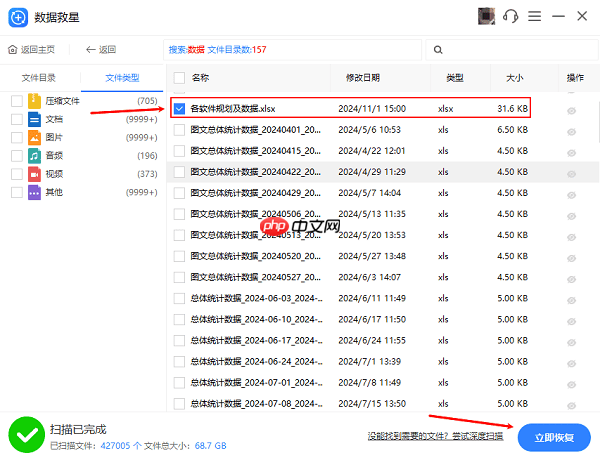Click the 文档 category label
This screenshot has width=600, height=453.
point(54,119)
